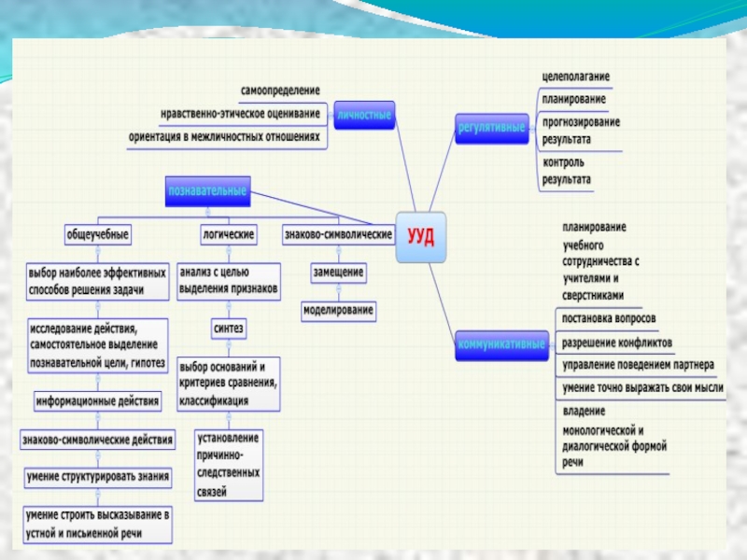Click the планирование text under регулятивные

coord(574,100)
